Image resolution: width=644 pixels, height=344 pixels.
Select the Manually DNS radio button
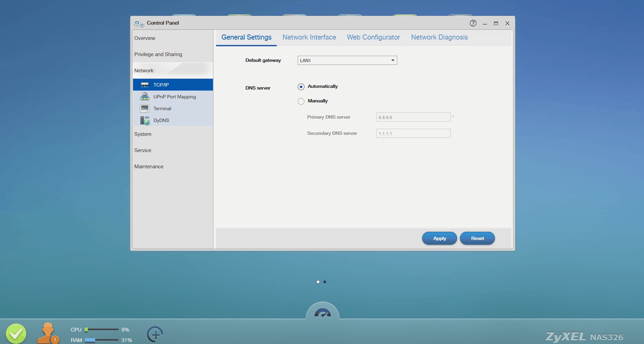(x=301, y=101)
